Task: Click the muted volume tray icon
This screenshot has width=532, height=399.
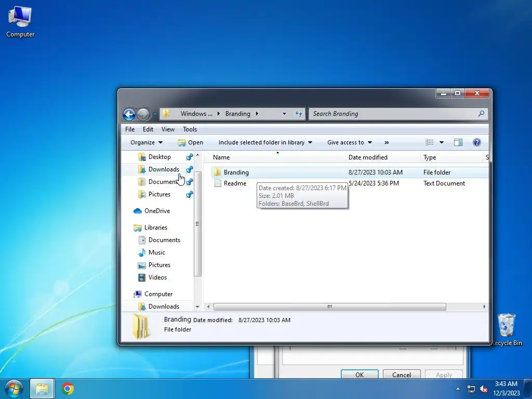Action: [484, 389]
